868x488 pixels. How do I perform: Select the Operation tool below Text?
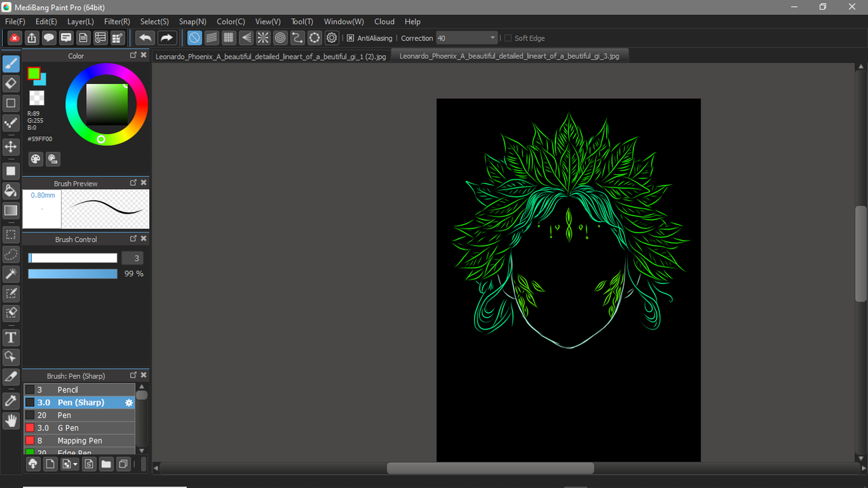[11, 357]
